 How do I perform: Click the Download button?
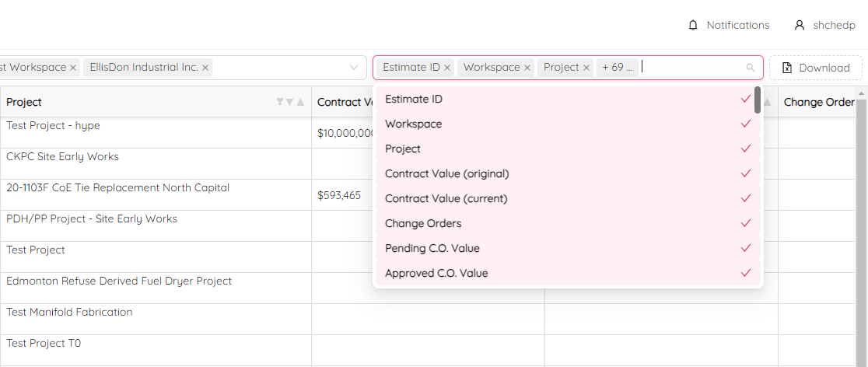[x=816, y=68]
